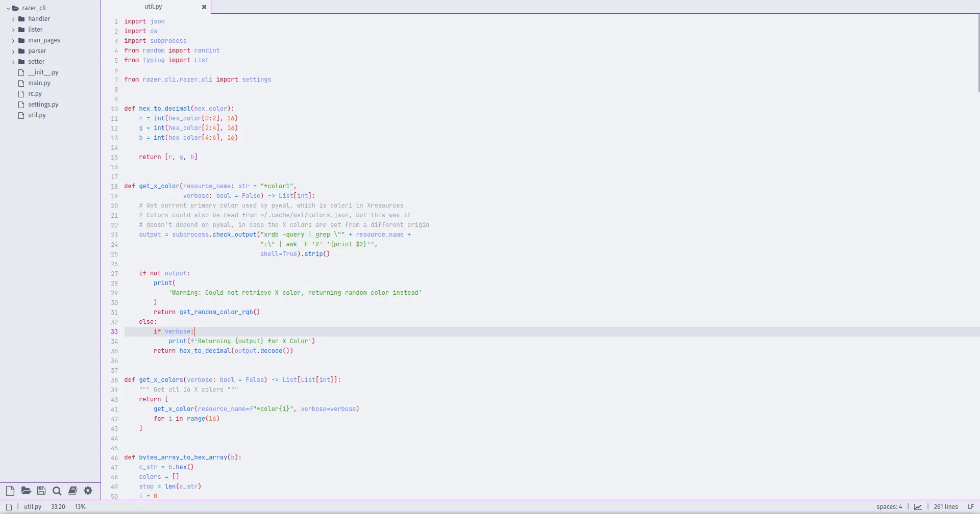Screen dimensions: 980x514
Task: Click the '261 lines' status entry
Action: pyautogui.click(x=946, y=507)
